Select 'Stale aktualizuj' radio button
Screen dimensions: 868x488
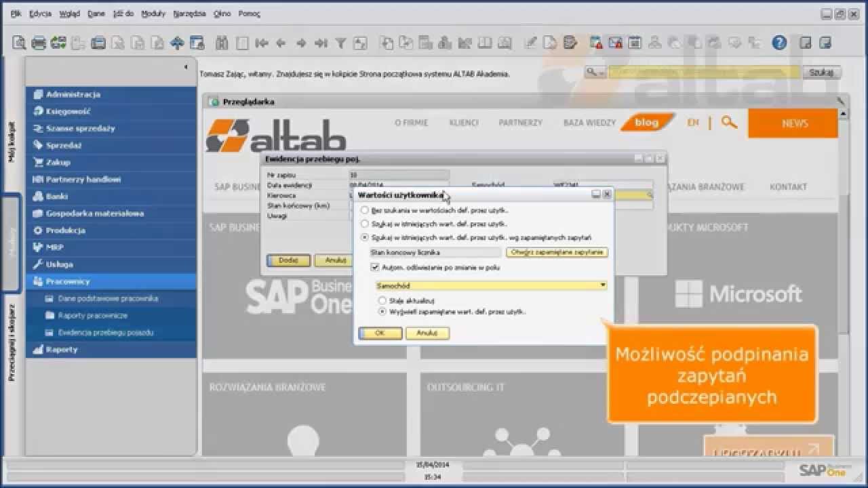click(382, 300)
